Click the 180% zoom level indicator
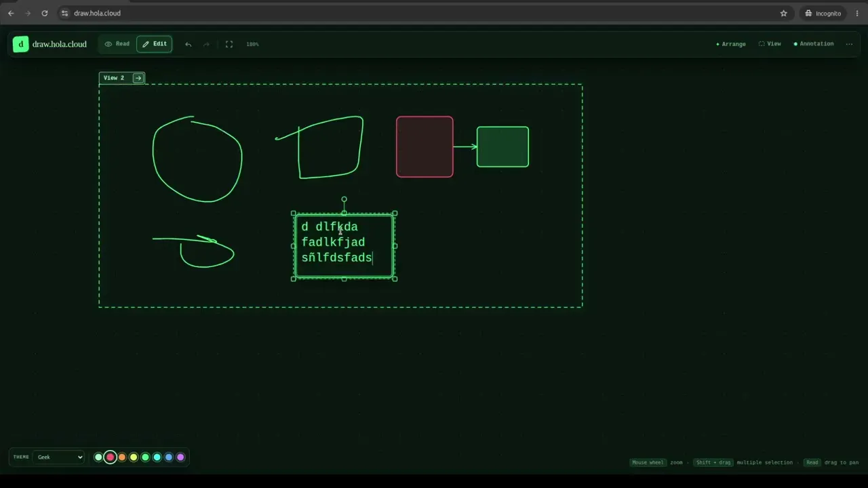 tap(252, 44)
